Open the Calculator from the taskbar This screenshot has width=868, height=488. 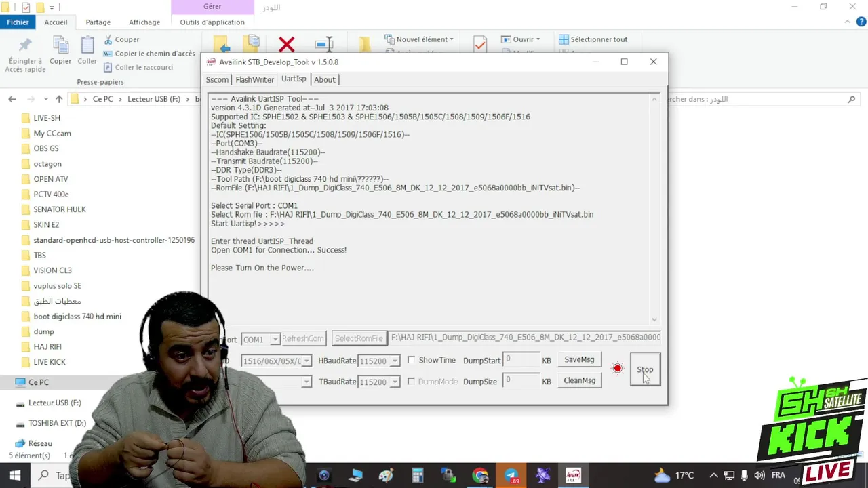pyautogui.click(x=418, y=476)
